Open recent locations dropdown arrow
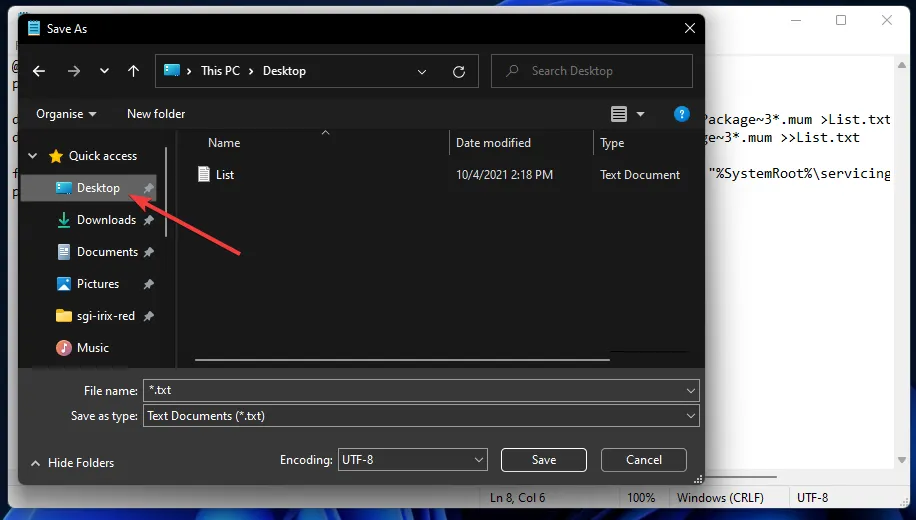Image resolution: width=916 pixels, height=520 pixels. pyautogui.click(x=105, y=71)
